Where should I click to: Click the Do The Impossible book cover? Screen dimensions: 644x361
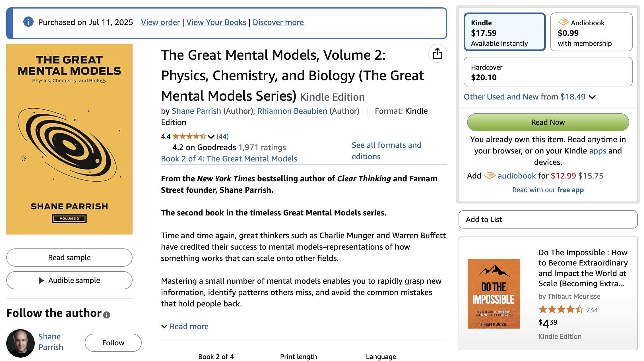494,294
